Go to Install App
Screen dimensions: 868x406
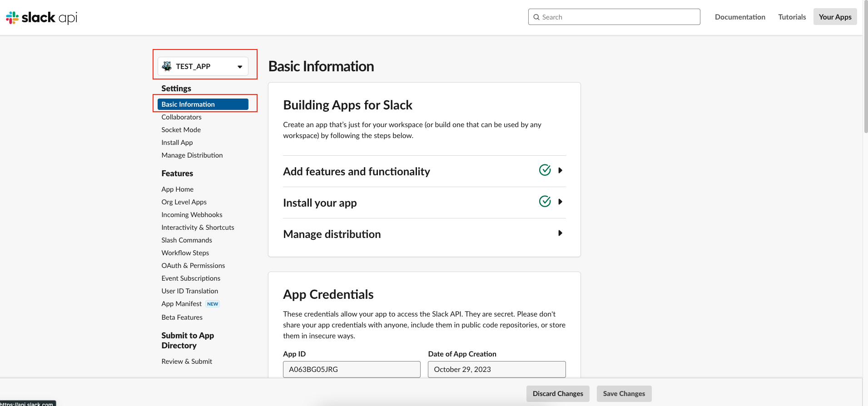coord(177,142)
